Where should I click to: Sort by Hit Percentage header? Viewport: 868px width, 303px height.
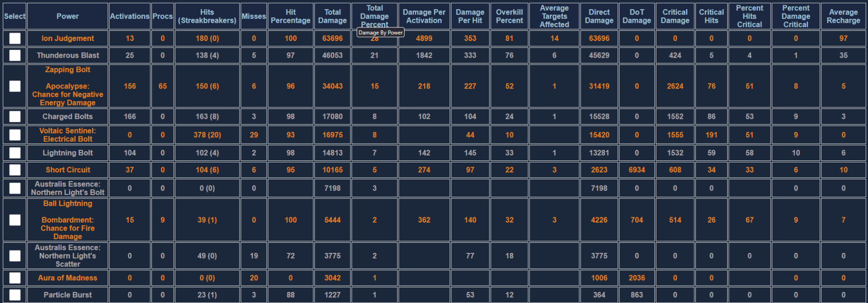(291, 16)
